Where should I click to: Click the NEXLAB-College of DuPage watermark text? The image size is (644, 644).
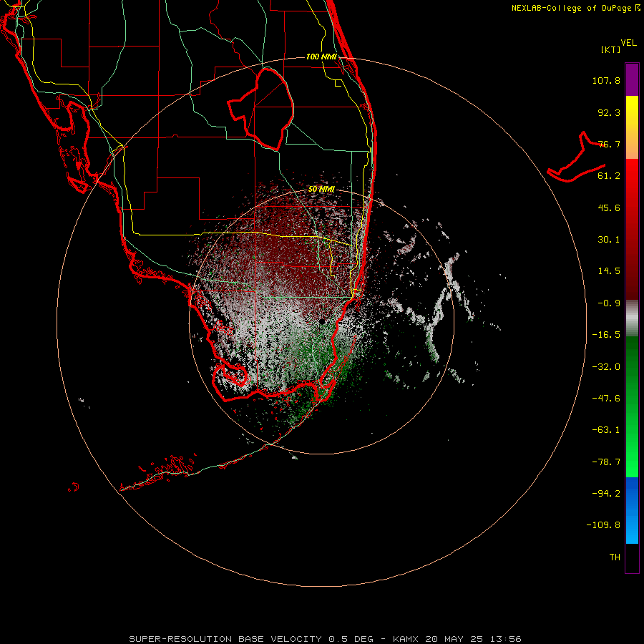pyautogui.click(x=575, y=8)
